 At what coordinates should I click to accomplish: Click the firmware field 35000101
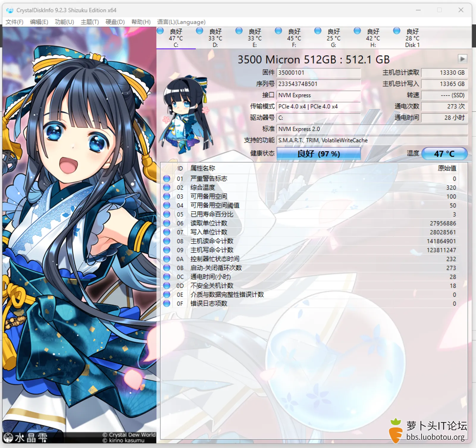point(319,73)
